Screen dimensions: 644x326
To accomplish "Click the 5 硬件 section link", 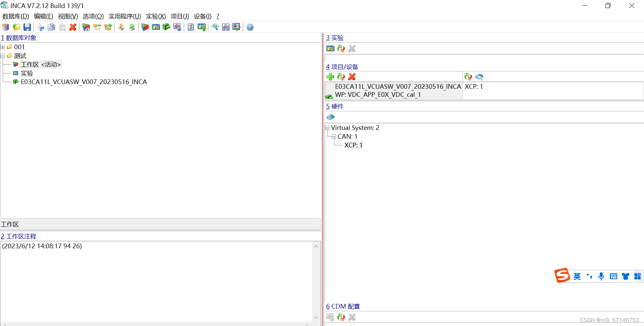I will (335, 107).
